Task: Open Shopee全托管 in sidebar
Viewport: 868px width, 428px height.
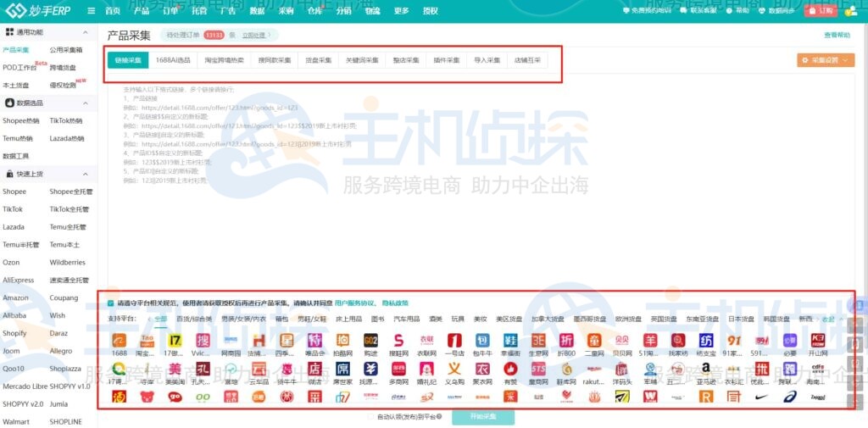Action: [x=71, y=192]
